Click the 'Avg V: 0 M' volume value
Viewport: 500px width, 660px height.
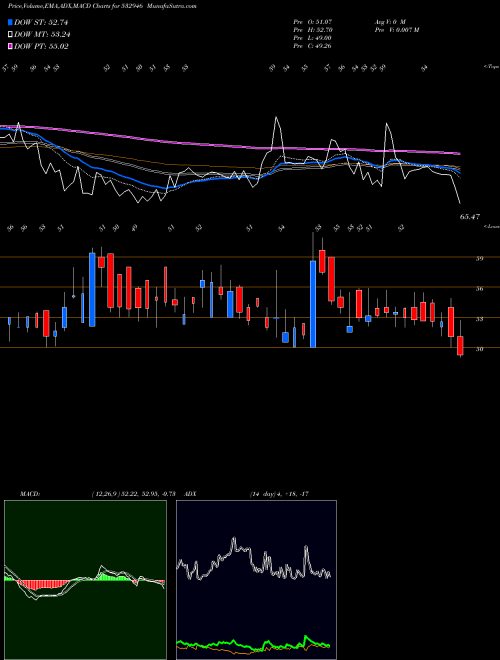(x=390, y=21)
